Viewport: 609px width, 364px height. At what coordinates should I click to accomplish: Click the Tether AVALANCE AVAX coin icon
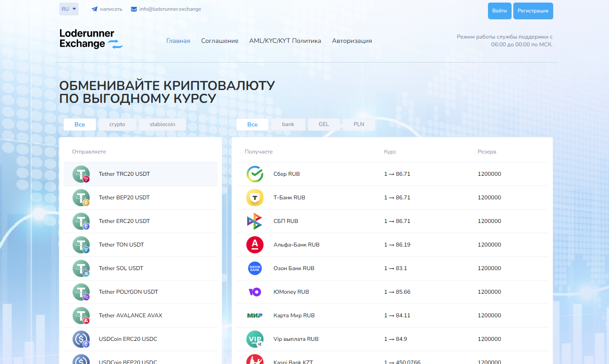click(81, 316)
